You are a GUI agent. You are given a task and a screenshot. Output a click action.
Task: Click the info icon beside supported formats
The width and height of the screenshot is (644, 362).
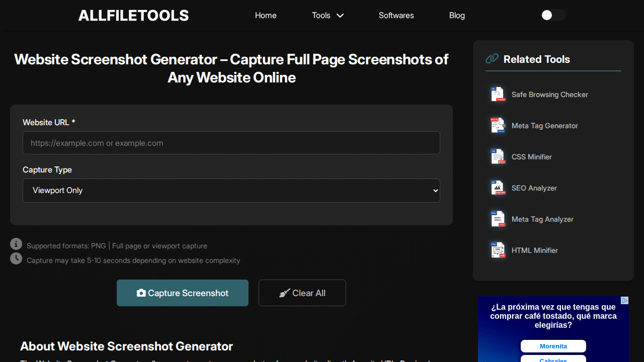tap(16, 244)
